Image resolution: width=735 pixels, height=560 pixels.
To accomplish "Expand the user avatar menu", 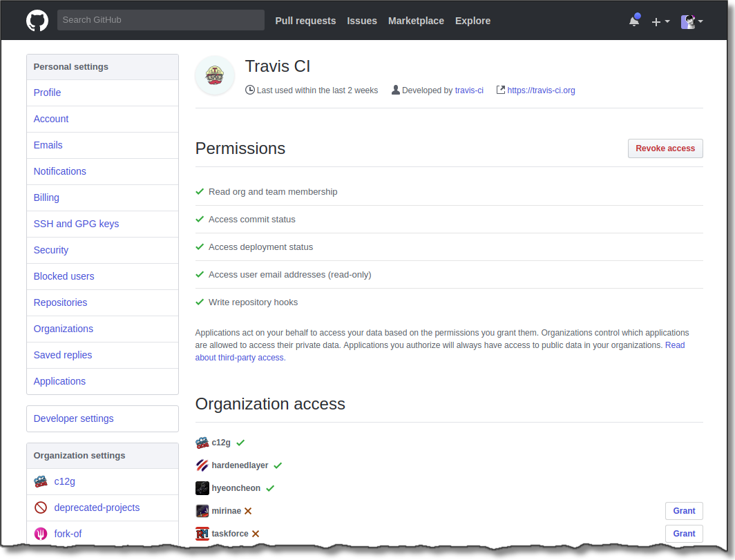I will coord(691,21).
